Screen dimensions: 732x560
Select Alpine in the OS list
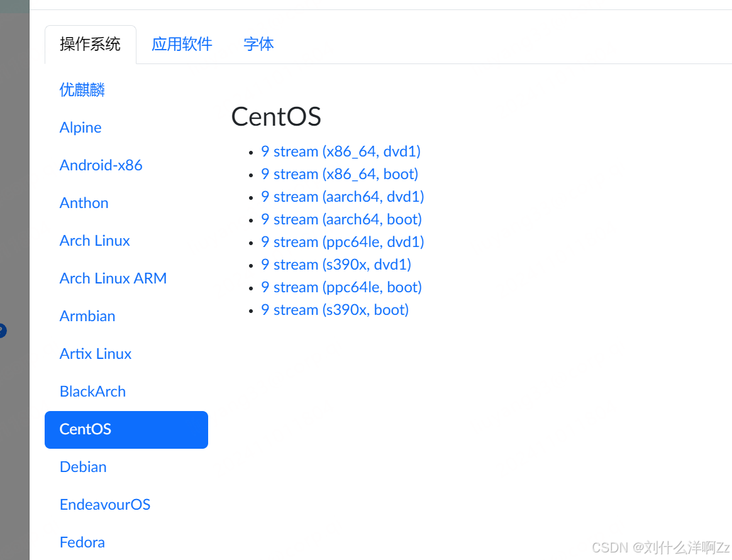pos(80,128)
